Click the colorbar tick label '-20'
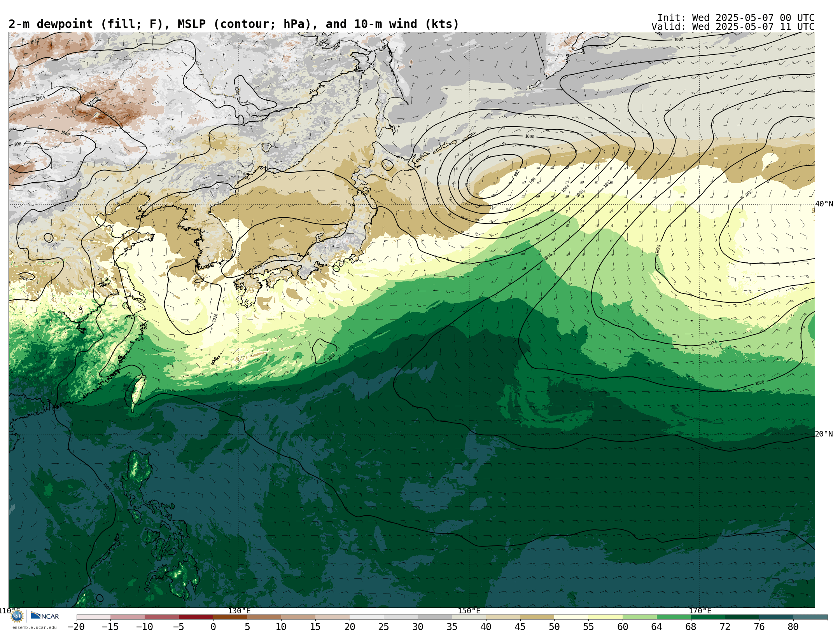The image size is (840, 632). (x=76, y=627)
